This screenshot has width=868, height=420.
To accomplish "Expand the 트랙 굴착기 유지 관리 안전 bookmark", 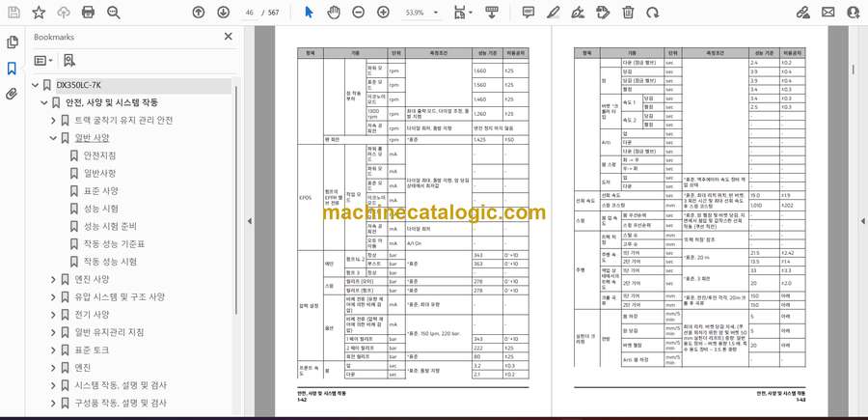I will pyautogui.click(x=53, y=121).
